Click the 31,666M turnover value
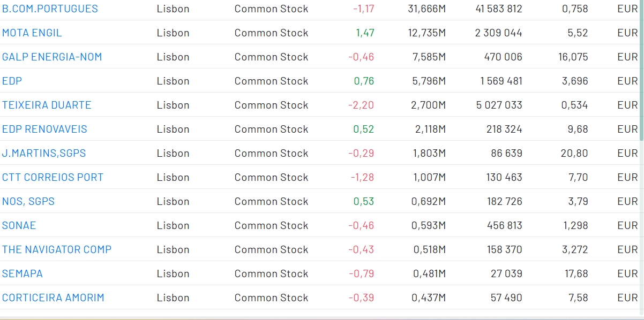The image size is (644, 320). click(x=426, y=9)
